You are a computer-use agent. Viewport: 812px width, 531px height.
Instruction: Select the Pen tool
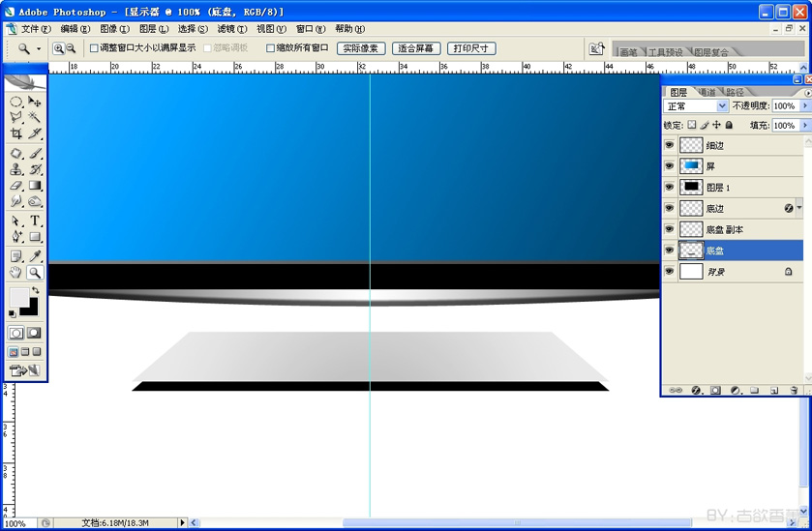point(16,237)
